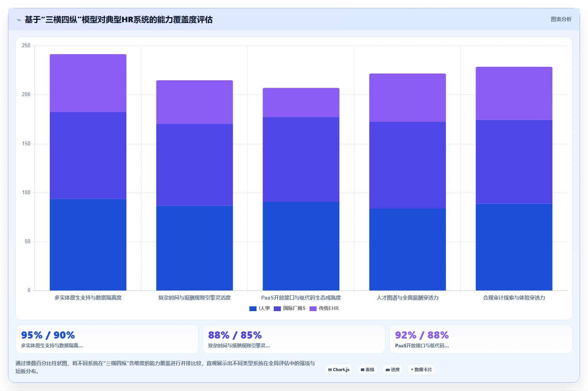Viewport: 588px width, 391px height.
Task: Click the y-axis value 100
Action: 26,193
